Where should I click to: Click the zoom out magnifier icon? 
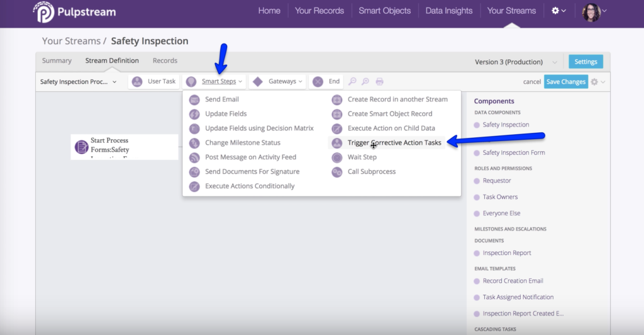tap(365, 81)
